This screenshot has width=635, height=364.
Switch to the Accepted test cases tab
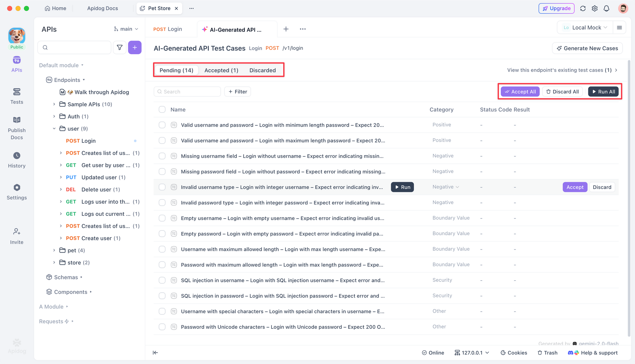pos(221,70)
